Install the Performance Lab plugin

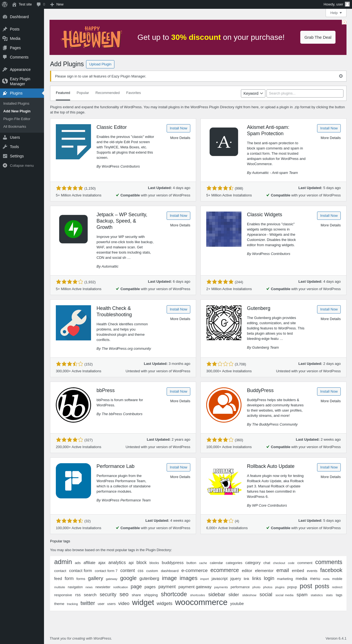[178, 467]
